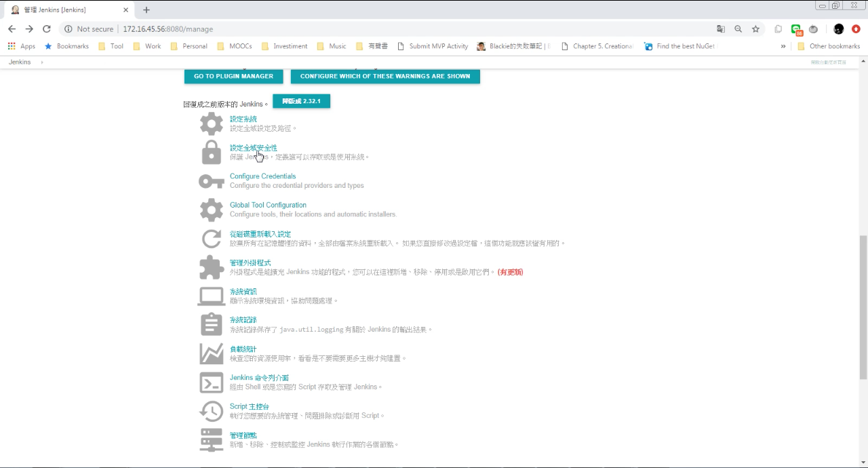This screenshot has width=868, height=468.
Task: Click the Not secure site info icon
Action: tap(68, 29)
